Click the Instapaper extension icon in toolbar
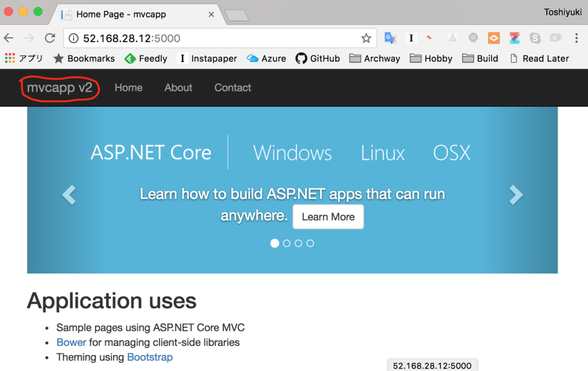Screen dimensions: 588x371 [411, 38]
